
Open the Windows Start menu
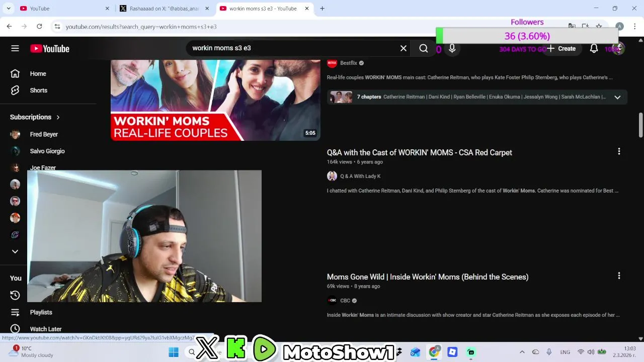coord(174,352)
